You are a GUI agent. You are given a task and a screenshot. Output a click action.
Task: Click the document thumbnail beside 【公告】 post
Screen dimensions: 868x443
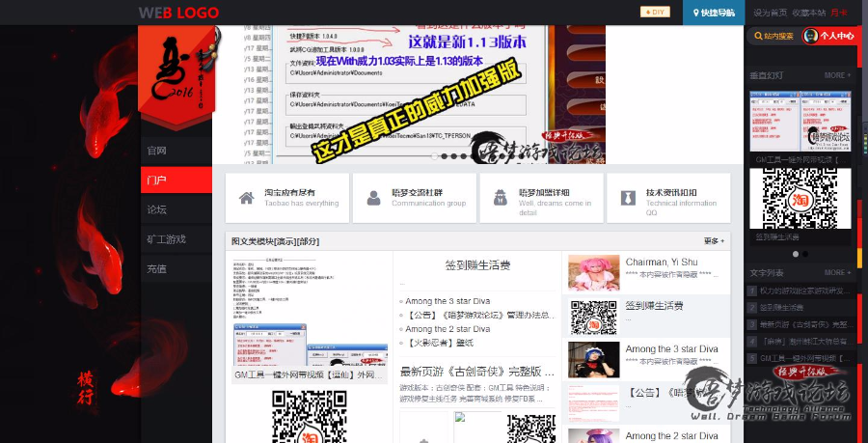tap(593, 402)
